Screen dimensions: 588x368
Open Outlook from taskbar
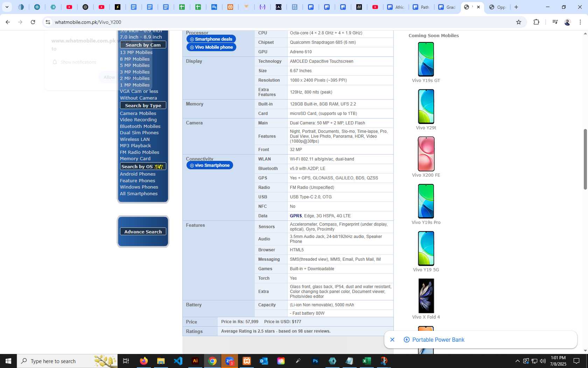click(264, 361)
